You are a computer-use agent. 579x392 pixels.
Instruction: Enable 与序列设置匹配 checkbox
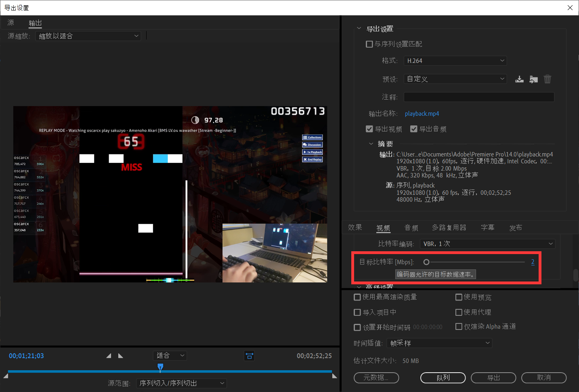(x=369, y=44)
